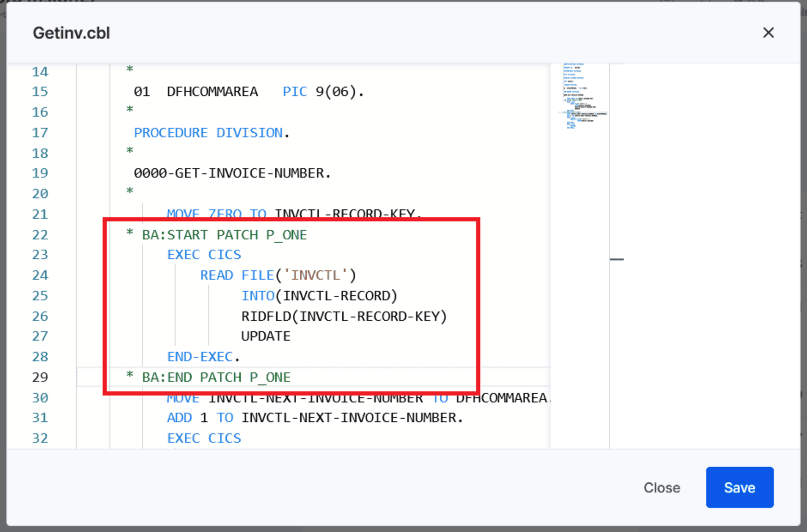Click the scrollbar overview ruler marker

click(x=616, y=259)
